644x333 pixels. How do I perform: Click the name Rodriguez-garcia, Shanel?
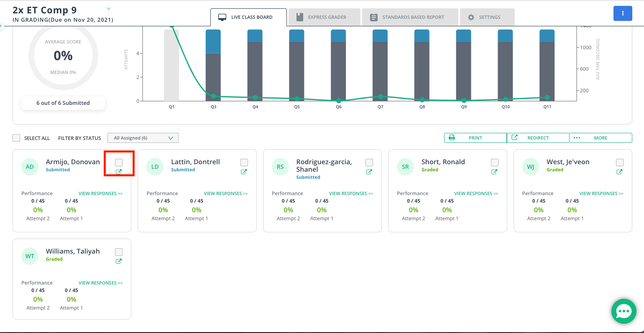(x=324, y=165)
